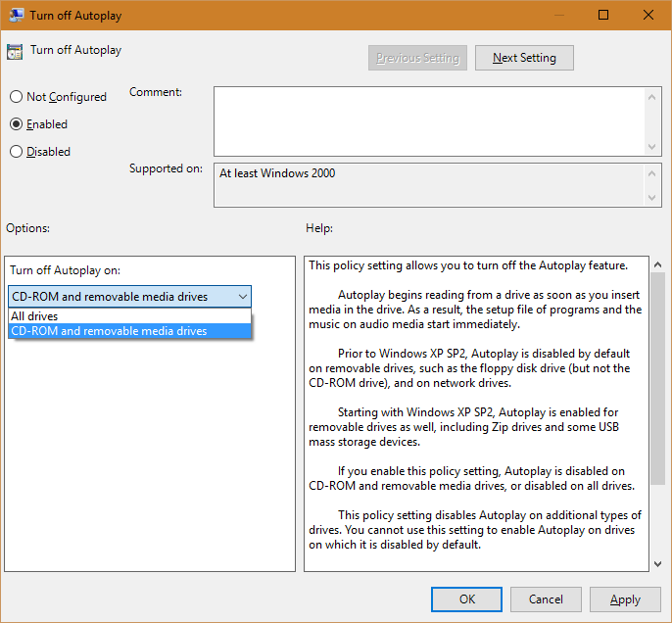This screenshot has width=672, height=623.
Task: Maximize the Turn off Autoplay window
Action: coord(603,15)
